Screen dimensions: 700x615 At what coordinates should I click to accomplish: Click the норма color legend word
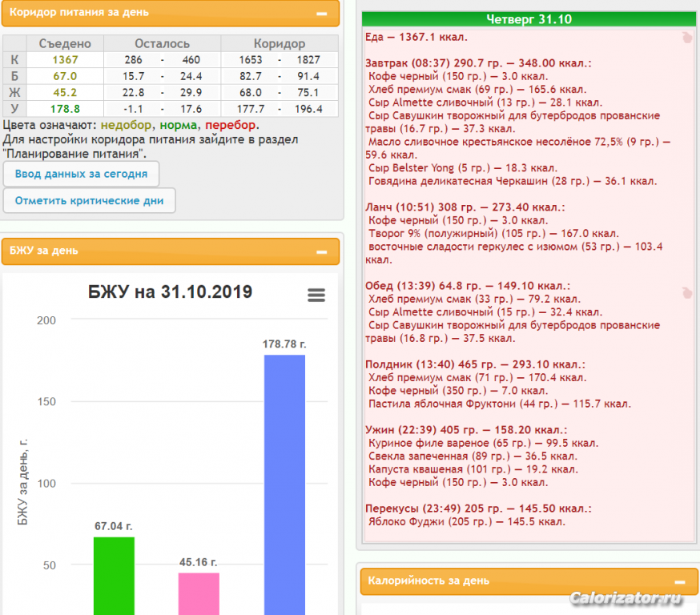(x=178, y=125)
